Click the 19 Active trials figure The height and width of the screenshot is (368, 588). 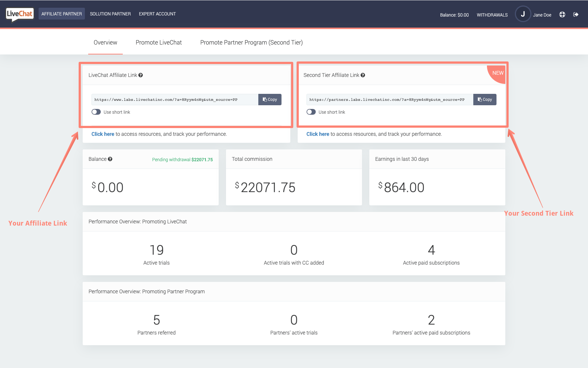click(157, 250)
